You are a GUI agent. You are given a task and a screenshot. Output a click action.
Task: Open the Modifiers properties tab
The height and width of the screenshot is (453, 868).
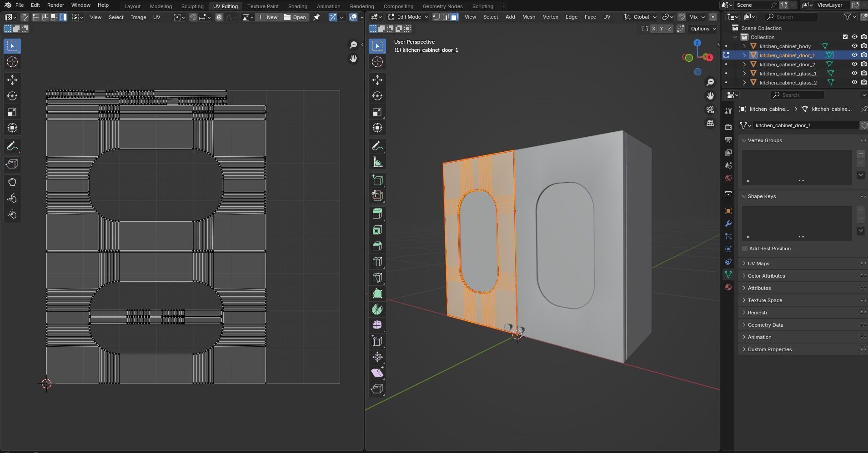coord(728,224)
